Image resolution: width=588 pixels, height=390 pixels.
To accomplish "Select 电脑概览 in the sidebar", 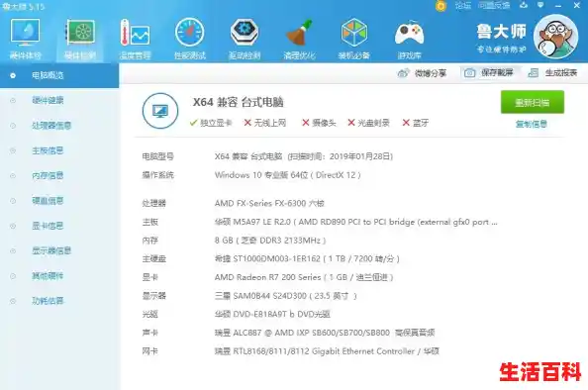I will pos(59,75).
